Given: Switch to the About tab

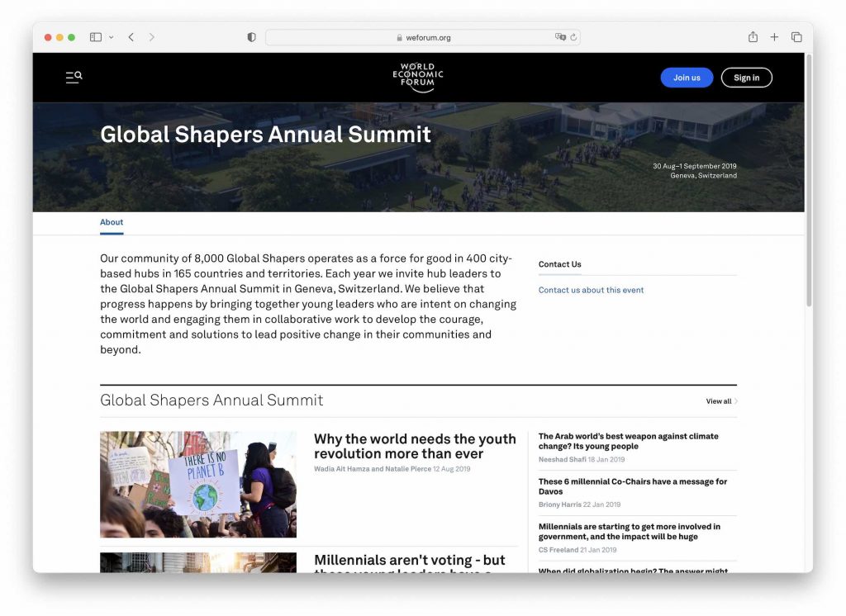Looking at the screenshot, I should tap(112, 222).
